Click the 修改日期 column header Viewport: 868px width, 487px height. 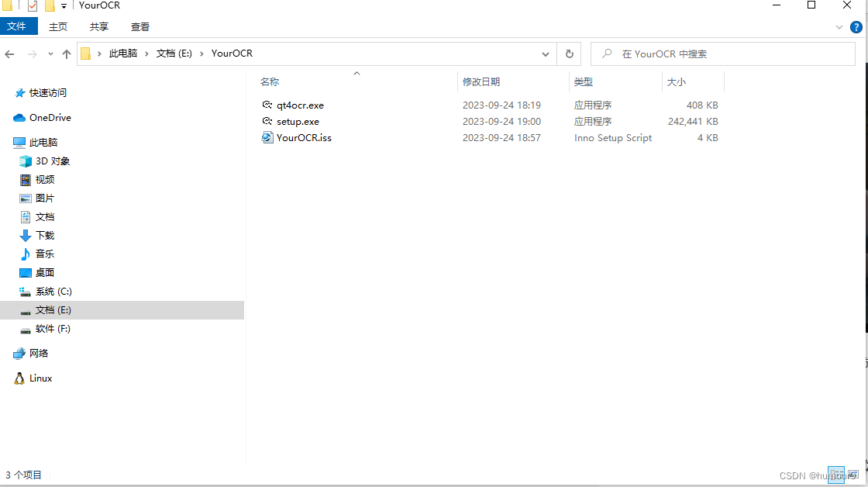click(x=481, y=81)
